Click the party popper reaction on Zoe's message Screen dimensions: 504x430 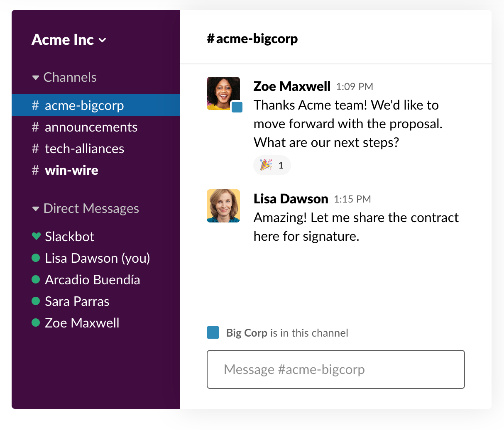click(272, 165)
